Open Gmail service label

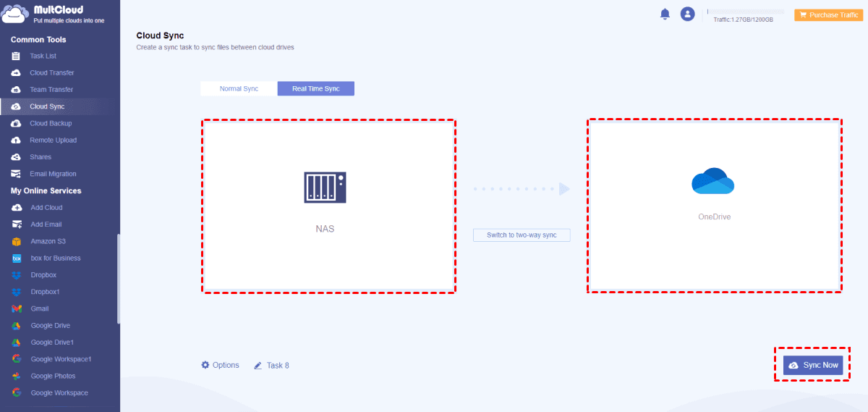(40, 308)
